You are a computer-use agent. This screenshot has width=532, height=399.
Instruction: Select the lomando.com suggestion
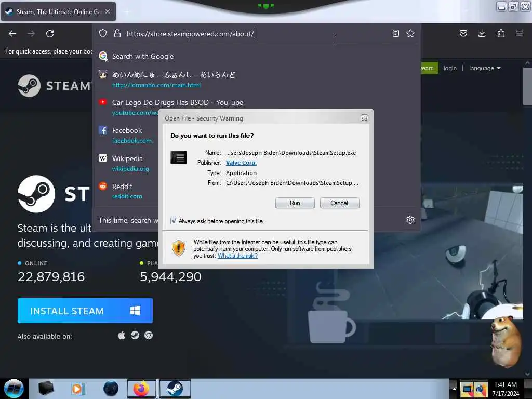(256, 79)
